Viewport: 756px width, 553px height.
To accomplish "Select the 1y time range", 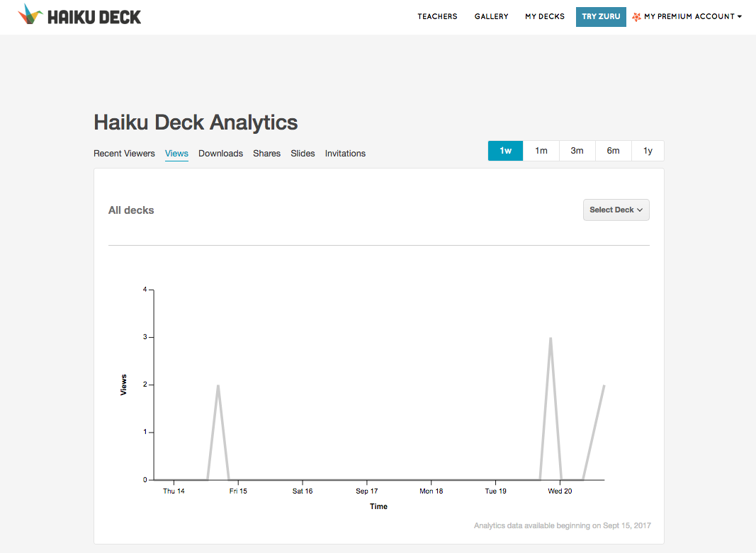I will (x=648, y=151).
